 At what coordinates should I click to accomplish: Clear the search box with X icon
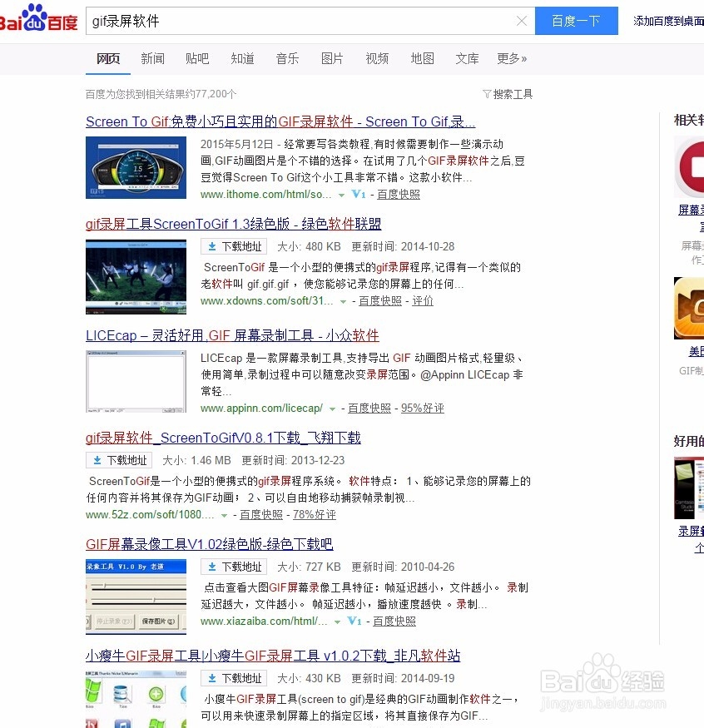(x=522, y=21)
